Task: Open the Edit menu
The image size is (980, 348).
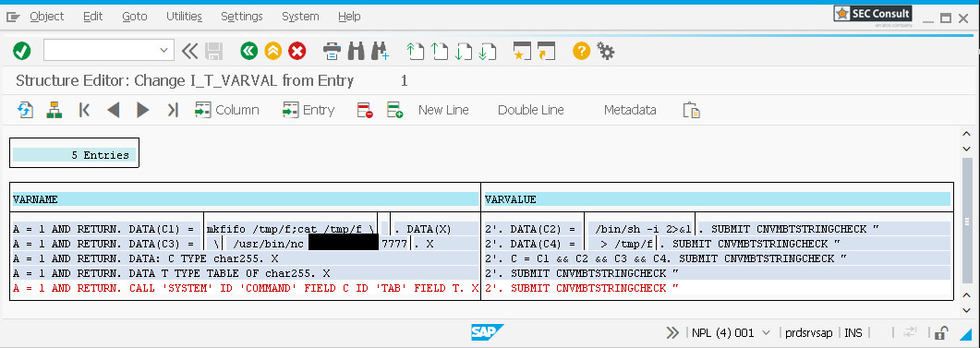Action: click(x=92, y=17)
